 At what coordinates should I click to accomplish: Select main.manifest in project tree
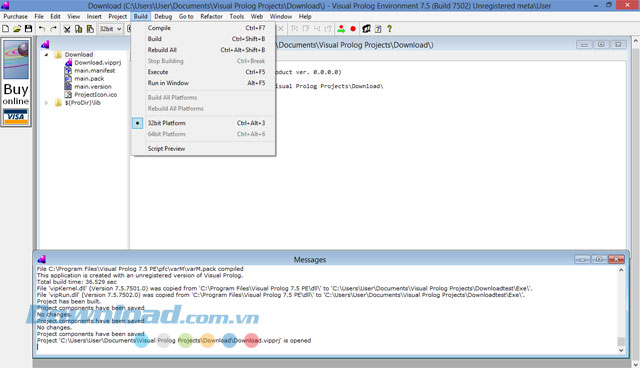[x=95, y=71]
